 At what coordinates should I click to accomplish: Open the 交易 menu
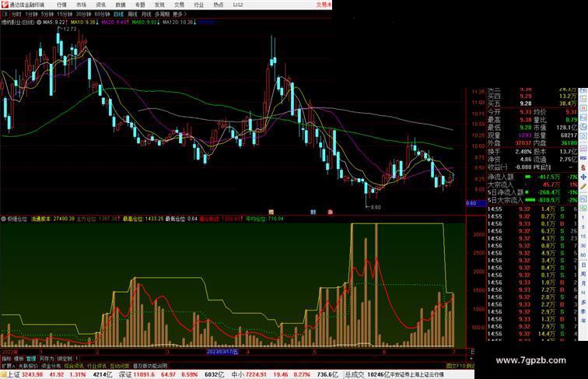pyautogui.click(x=179, y=5)
